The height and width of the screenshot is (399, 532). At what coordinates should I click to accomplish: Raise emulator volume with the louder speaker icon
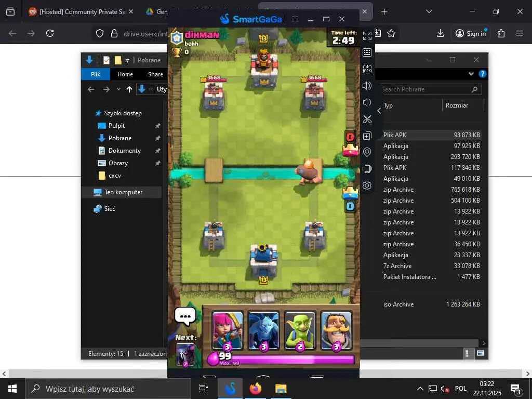point(367,86)
